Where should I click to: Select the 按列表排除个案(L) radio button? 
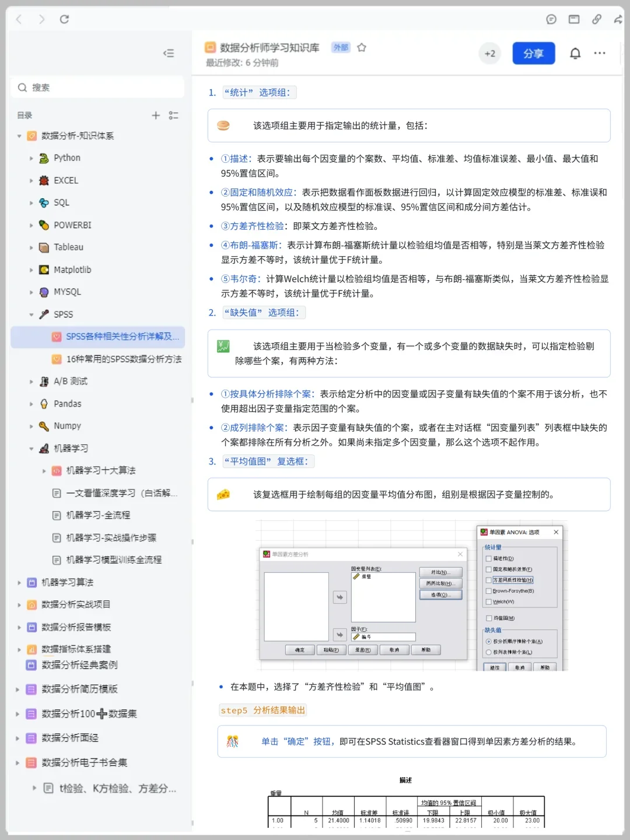point(489,652)
